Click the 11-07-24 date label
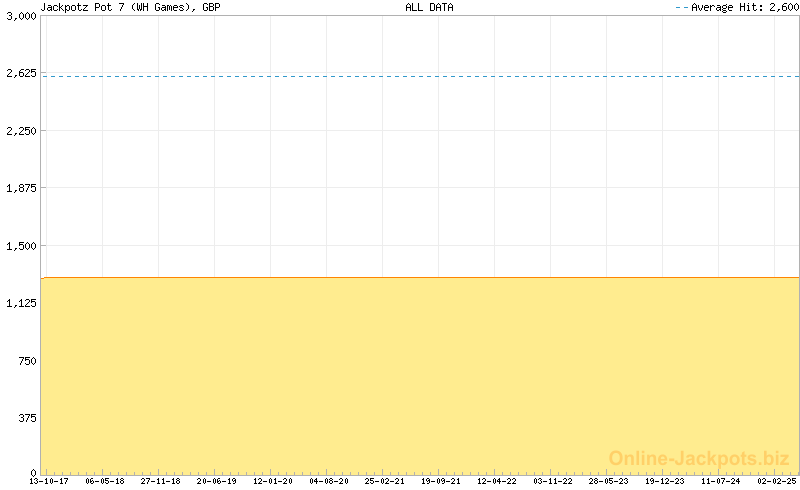The image size is (800, 490). click(720, 481)
